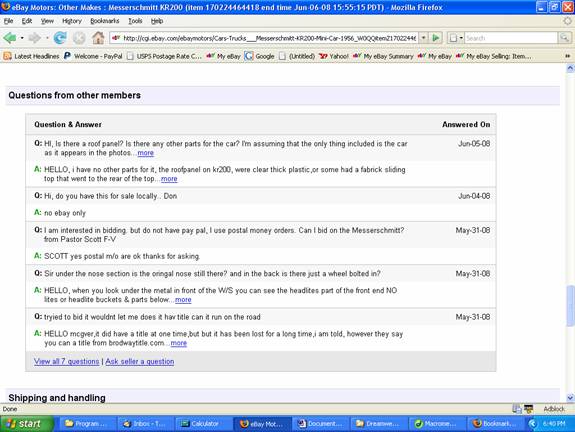
Task: Reload the page with the refresh icon
Action: [x=60, y=38]
